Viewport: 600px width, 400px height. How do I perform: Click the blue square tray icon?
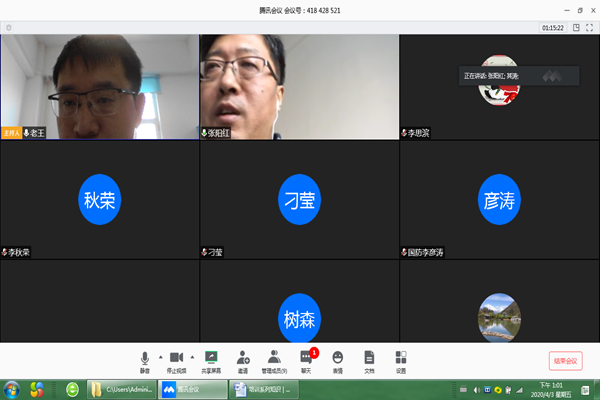pyautogui.click(x=487, y=390)
